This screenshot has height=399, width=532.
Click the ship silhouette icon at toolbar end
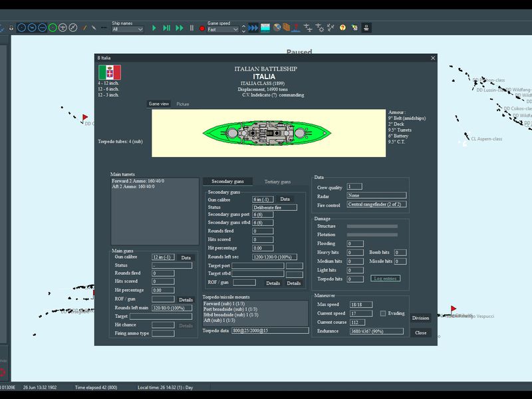click(x=366, y=28)
